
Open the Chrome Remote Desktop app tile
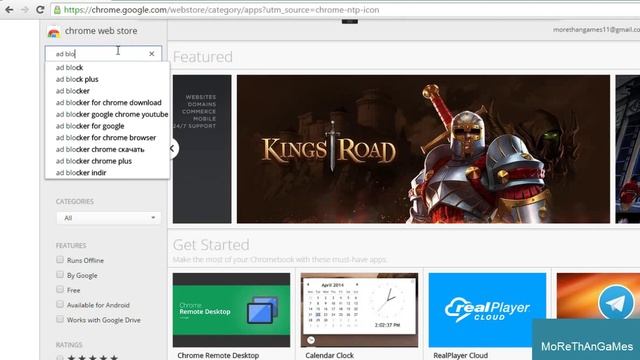[x=231, y=310]
